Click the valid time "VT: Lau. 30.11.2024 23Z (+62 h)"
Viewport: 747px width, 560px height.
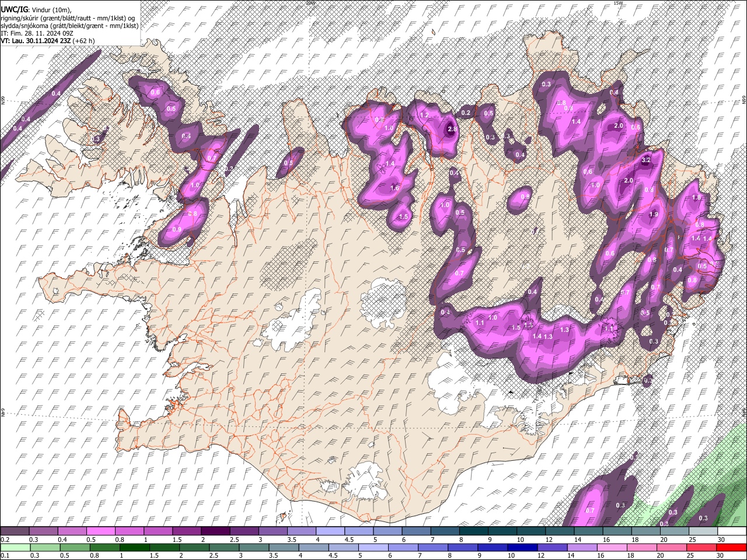(49, 41)
